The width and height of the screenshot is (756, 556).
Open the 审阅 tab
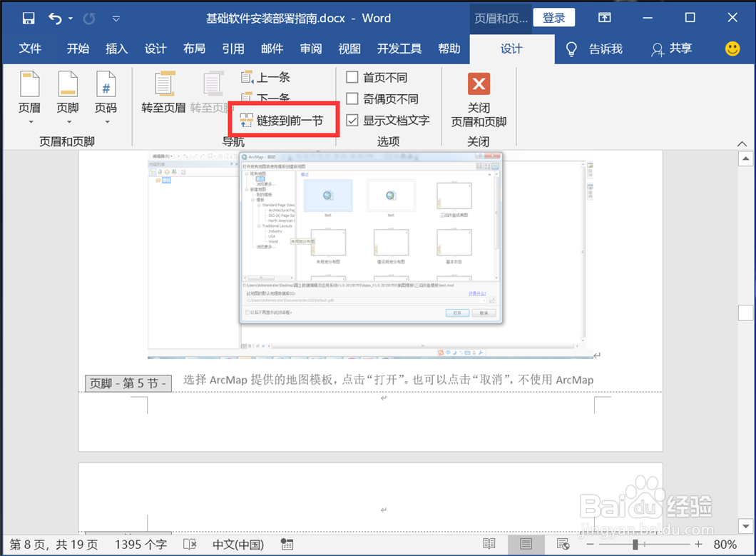[311, 49]
